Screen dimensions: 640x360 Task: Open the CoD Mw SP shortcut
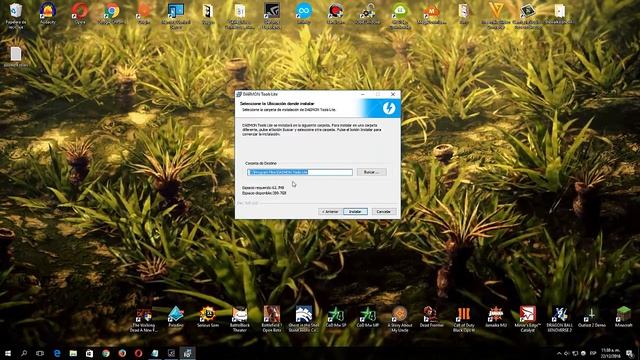(x=336, y=317)
